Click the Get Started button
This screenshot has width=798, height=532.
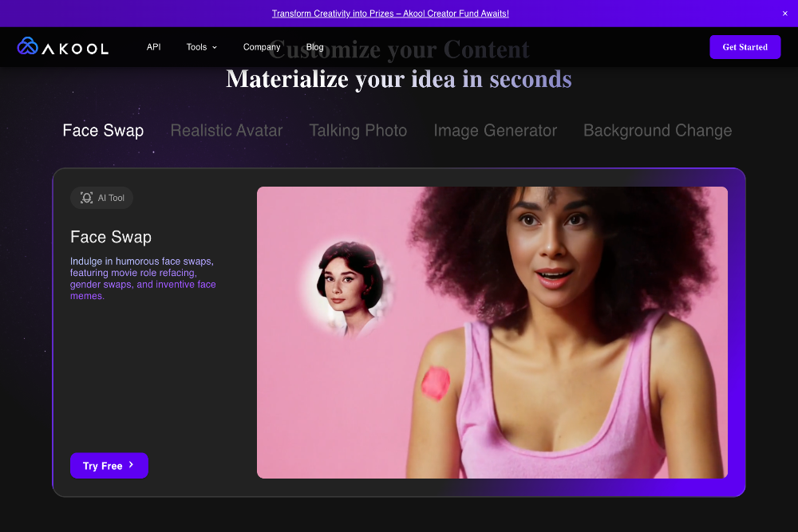(745, 46)
